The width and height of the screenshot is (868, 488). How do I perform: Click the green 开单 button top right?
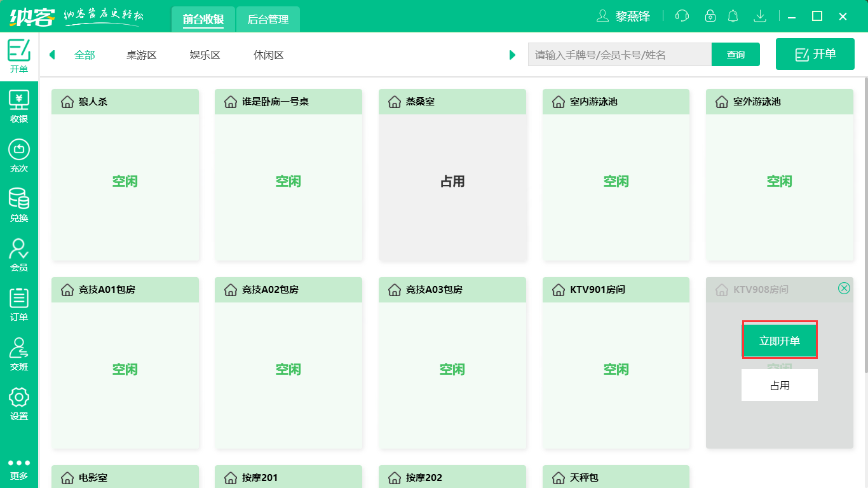815,54
